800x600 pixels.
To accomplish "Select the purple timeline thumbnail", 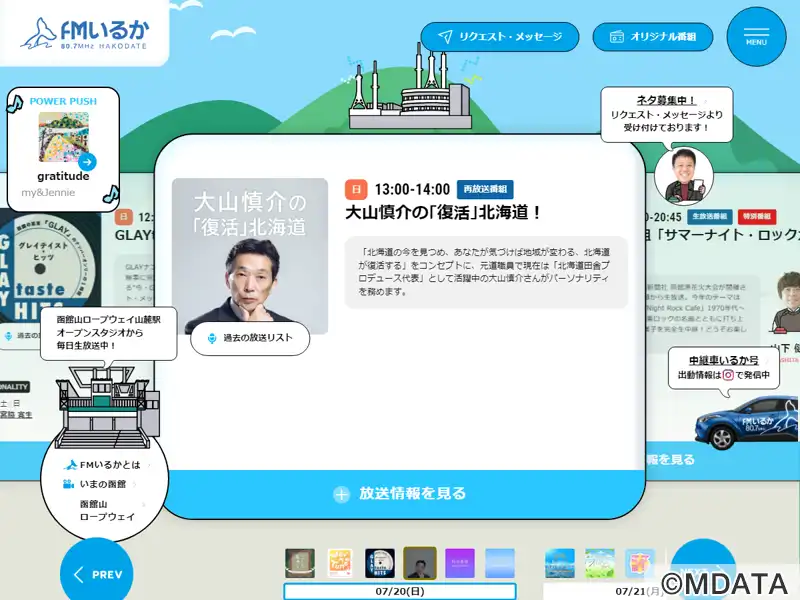I will coord(460,563).
